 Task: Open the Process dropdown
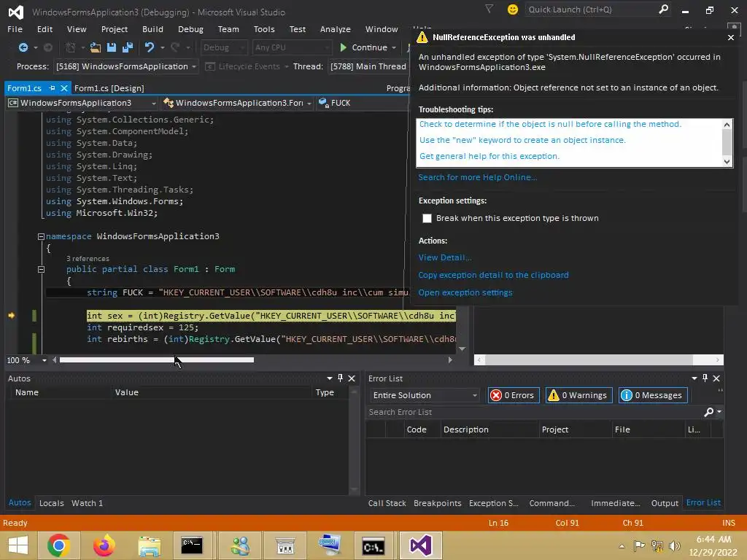pyautogui.click(x=194, y=66)
